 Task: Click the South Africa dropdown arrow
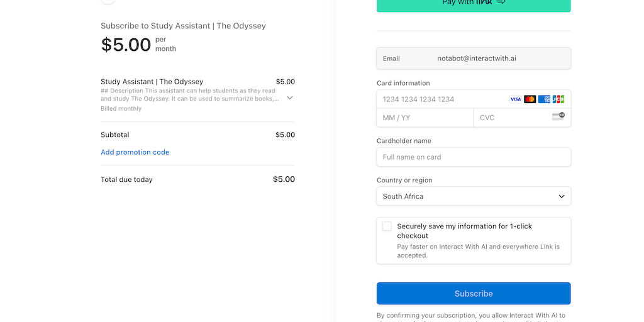562,196
